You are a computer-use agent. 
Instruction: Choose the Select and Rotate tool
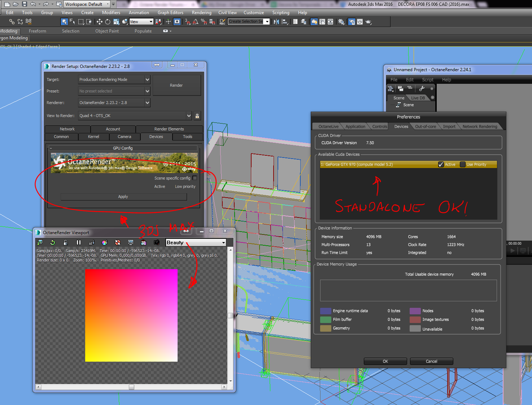point(108,22)
